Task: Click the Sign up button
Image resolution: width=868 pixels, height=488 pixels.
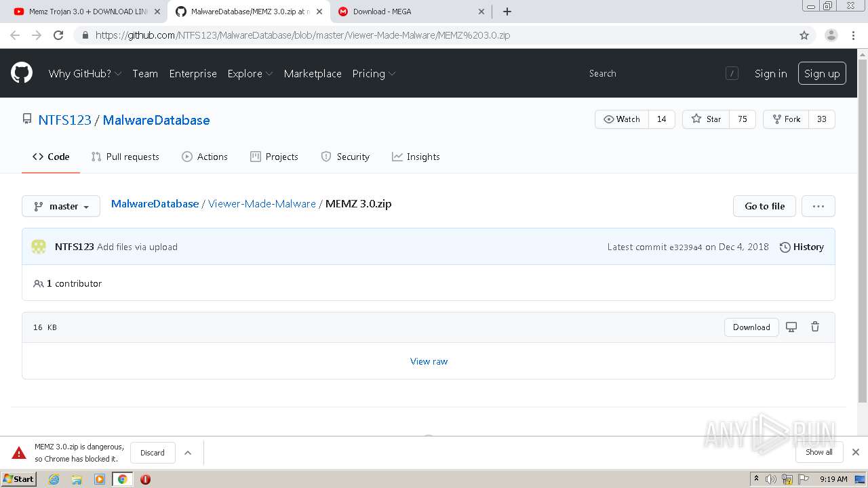Action: coord(822,73)
